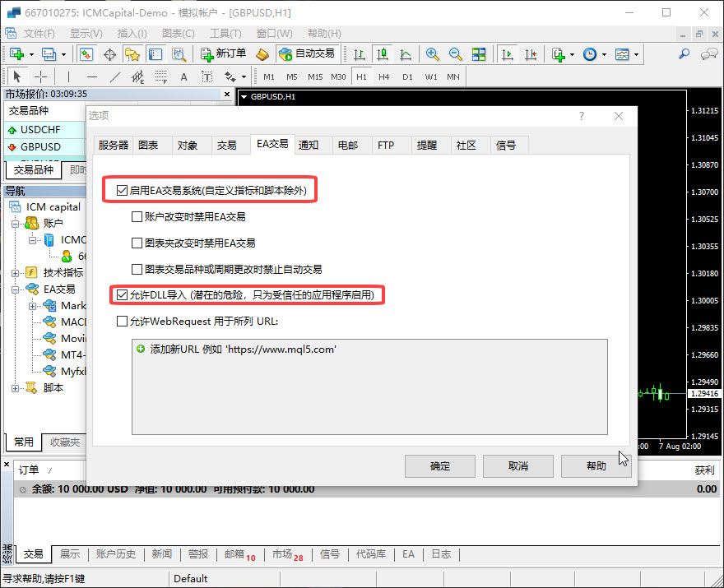
Task: Open the search magnifier icon at top right
Action: coord(684,54)
